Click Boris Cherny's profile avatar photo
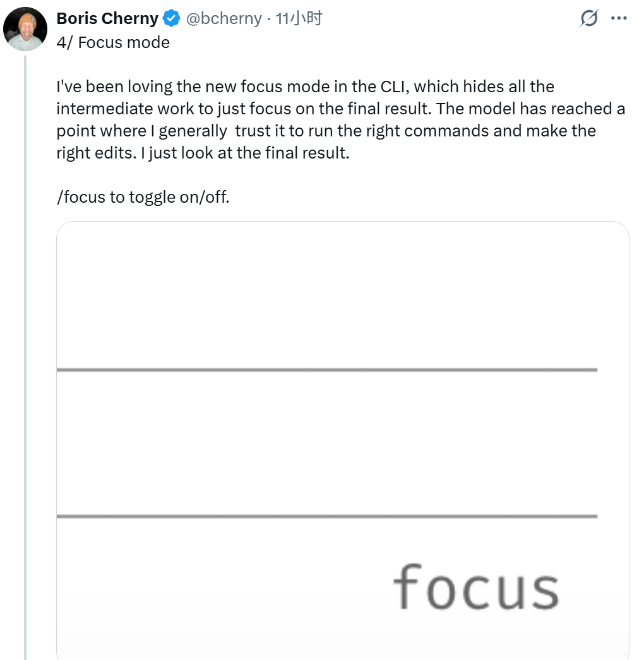The height and width of the screenshot is (660, 644). 26,30
